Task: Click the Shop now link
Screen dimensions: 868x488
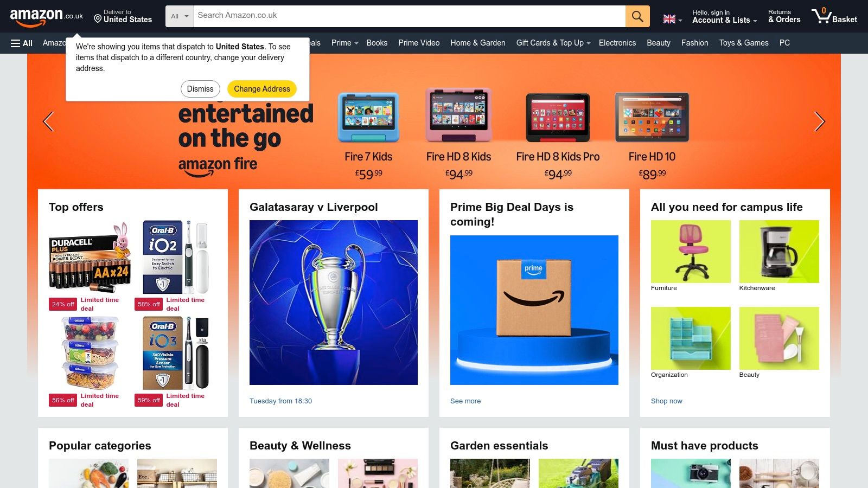Action: pos(666,401)
